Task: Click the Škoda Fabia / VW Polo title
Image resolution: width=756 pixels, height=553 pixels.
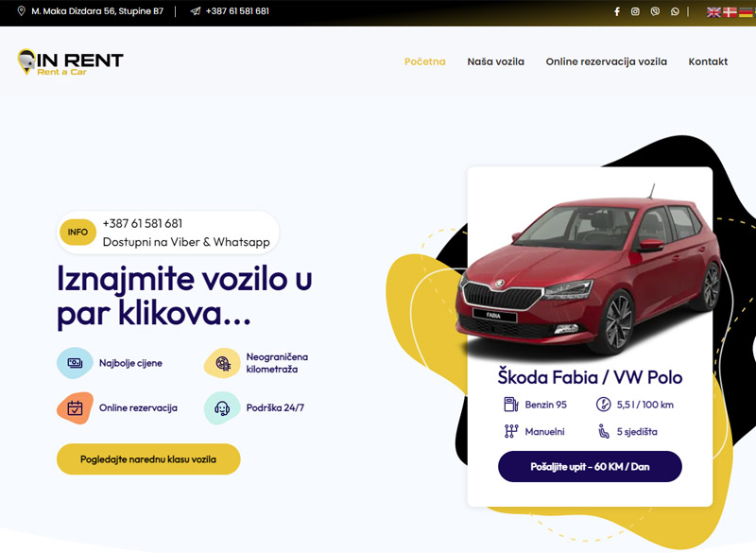Action: click(x=590, y=377)
